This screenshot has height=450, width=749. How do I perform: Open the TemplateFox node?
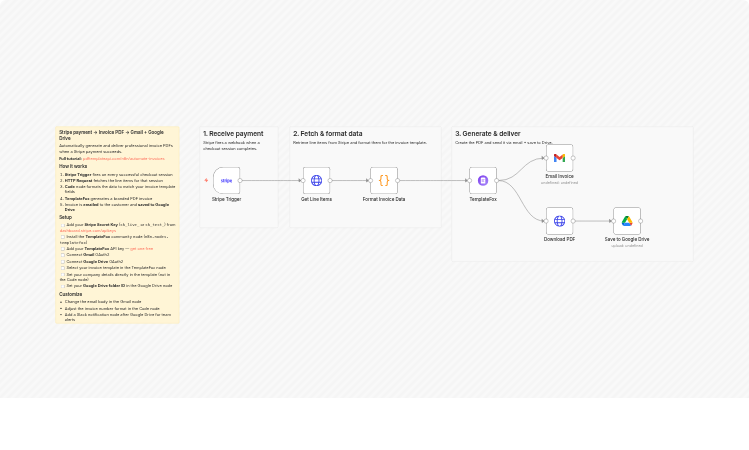tap(483, 181)
